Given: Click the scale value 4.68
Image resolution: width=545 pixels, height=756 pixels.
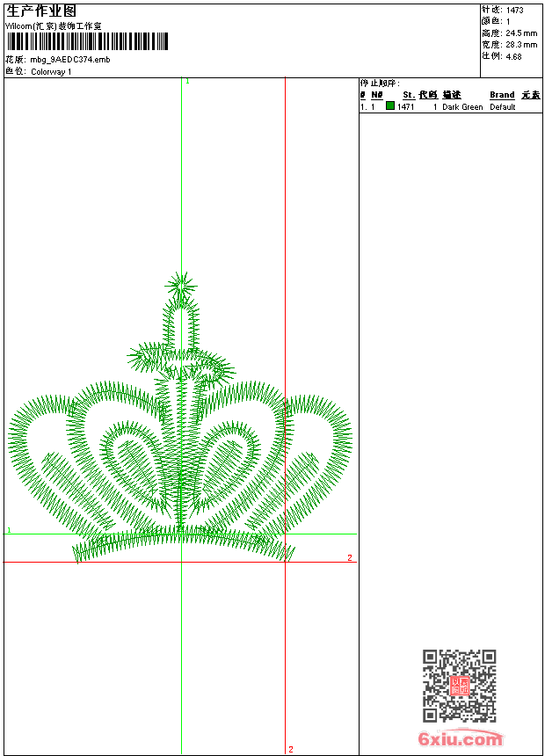Looking at the screenshot, I should tap(513, 56).
